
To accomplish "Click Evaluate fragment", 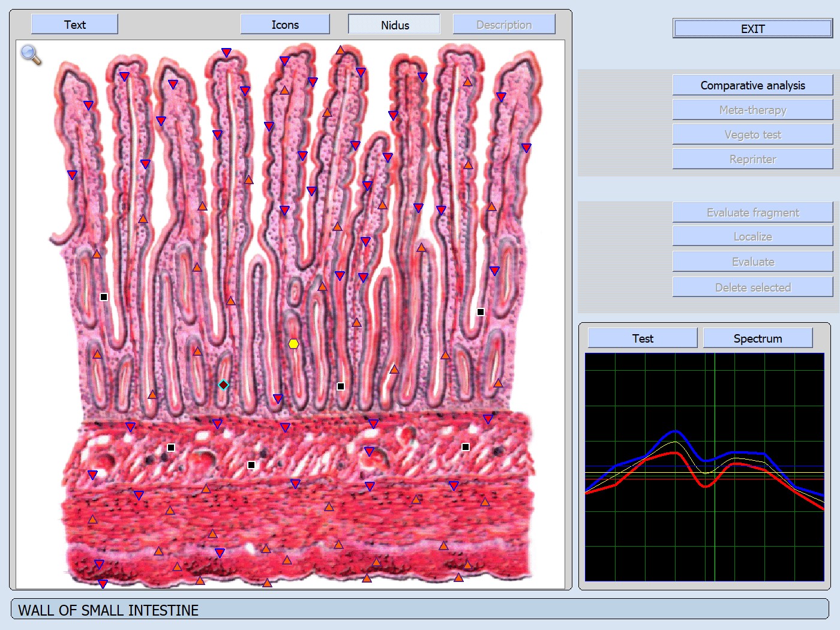I will point(752,212).
